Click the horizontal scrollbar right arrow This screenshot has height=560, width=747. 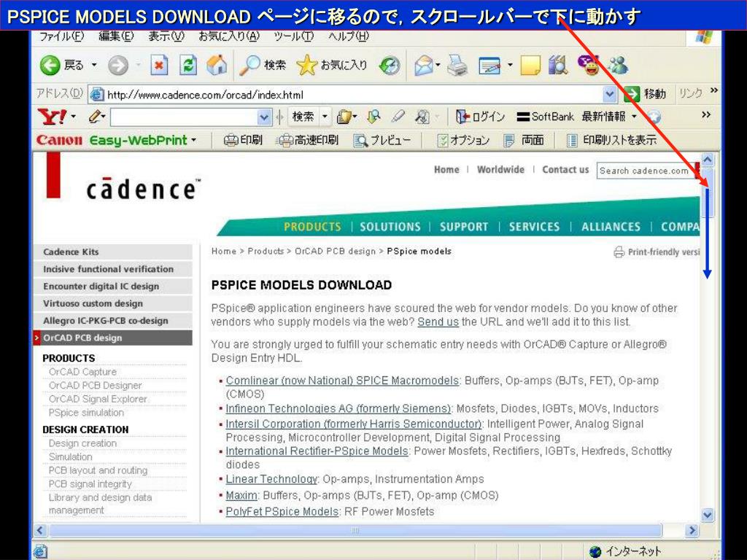pyautogui.click(x=692, y=530)
